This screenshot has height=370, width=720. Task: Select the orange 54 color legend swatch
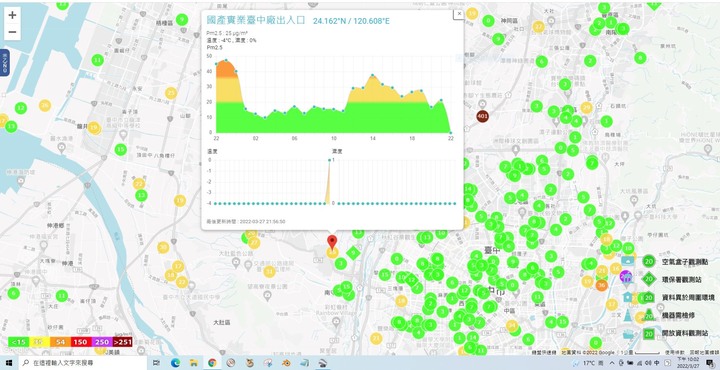pyautogui.click(x=60, y=342)
